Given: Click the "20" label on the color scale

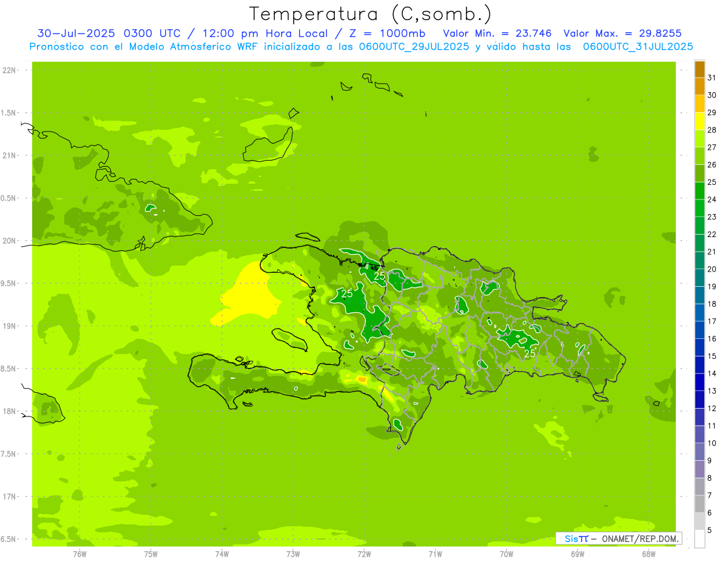Looking at the screenshot, I should (x=712, y=269).
